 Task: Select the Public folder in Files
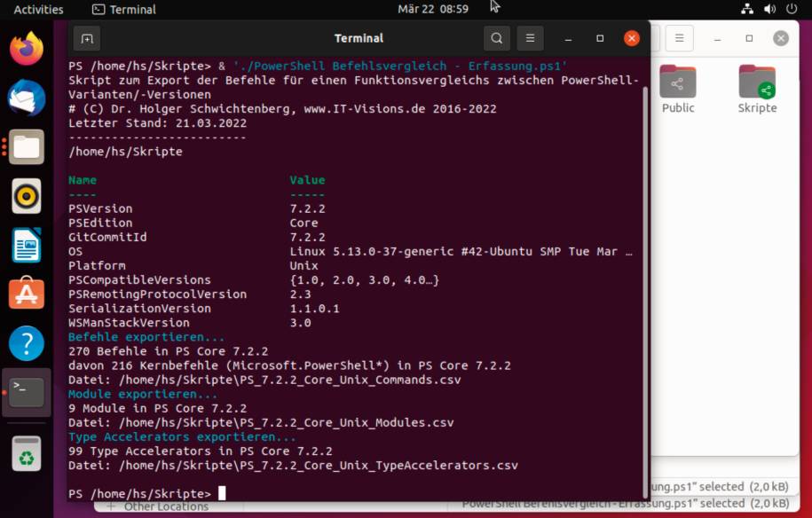[x=677, y=89]
